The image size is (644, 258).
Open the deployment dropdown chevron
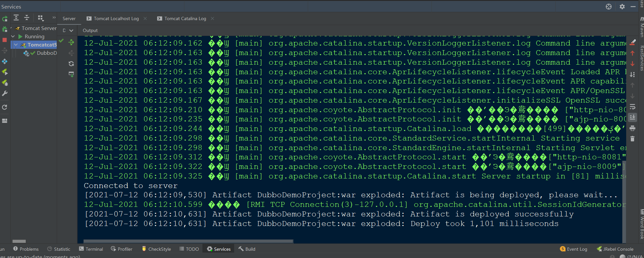point(71,30)
